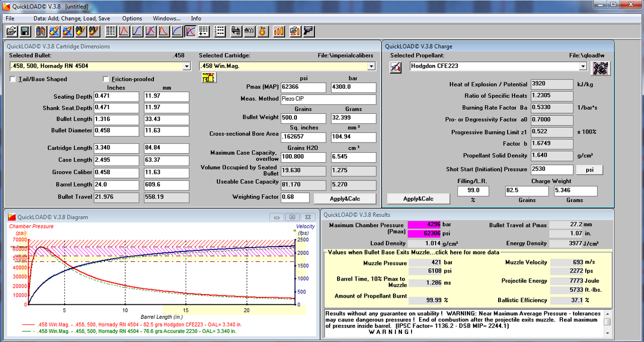Restore the QuickLOAD Diagram sub-window
644x342 pixels.
292,217
